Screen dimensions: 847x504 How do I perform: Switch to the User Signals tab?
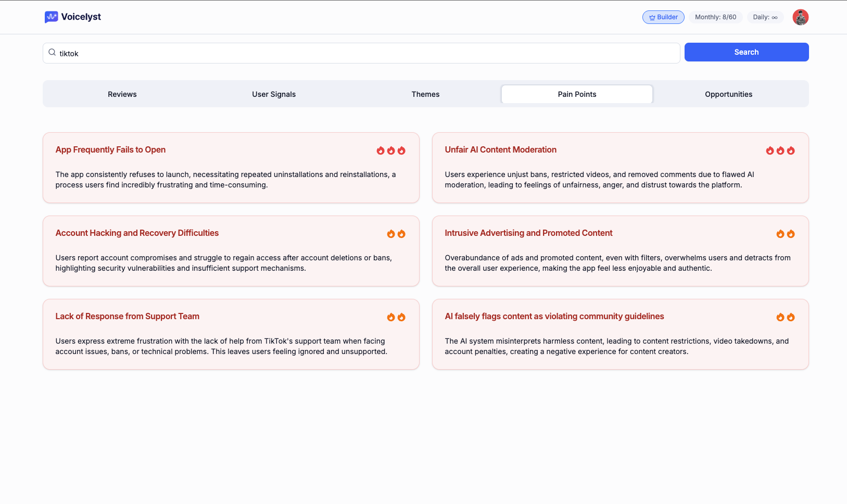(x=274, y=94)
